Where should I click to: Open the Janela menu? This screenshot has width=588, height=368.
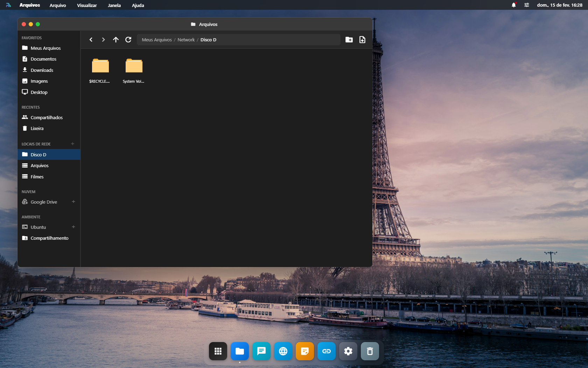(x=114, y=5)
